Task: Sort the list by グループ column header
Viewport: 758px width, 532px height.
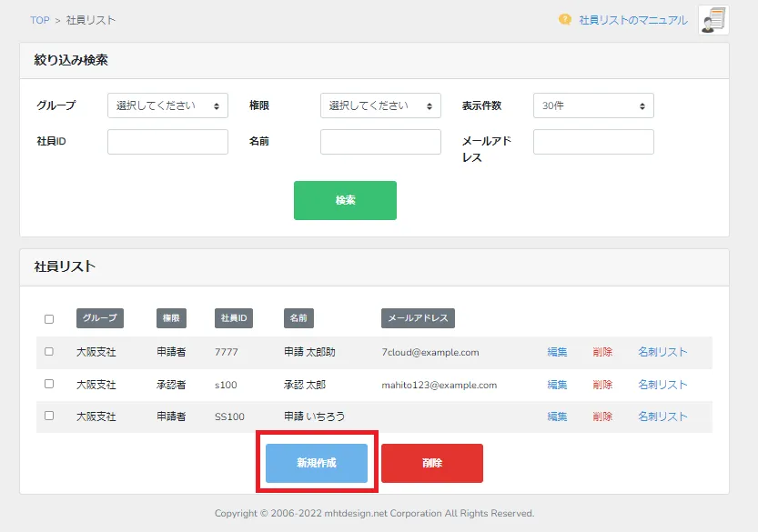Action: (99, 317)
